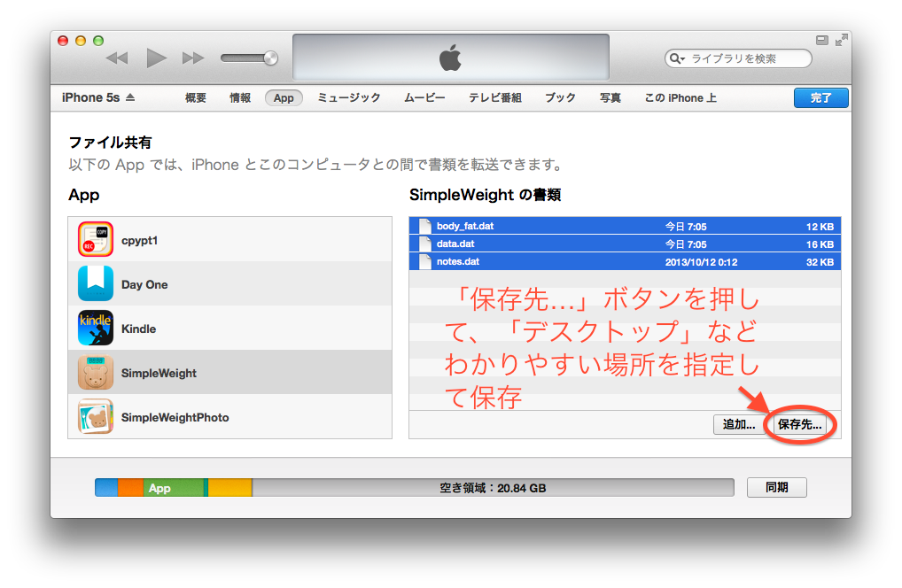Select the notes.dat file
Screen dimensions: 902x588
pos(458,262)
